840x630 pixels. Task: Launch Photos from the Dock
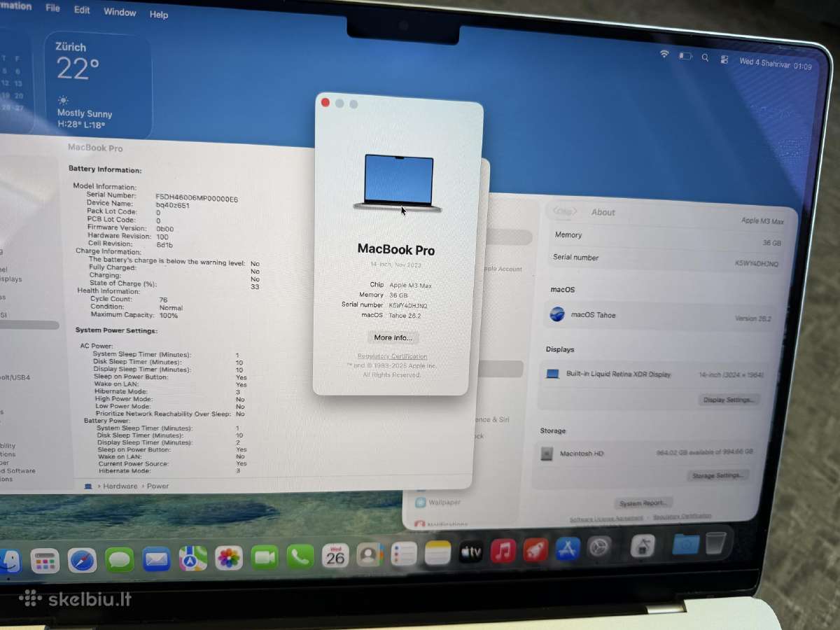tap(228, 558)
